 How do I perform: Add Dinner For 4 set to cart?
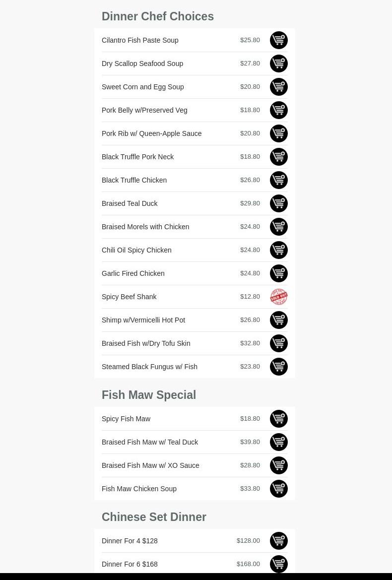pyautogui.click(x=278, y=541)
